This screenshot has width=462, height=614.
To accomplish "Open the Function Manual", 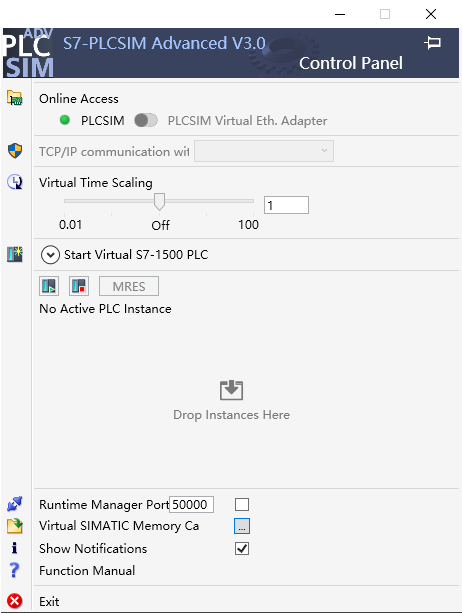I will coord(87,571).
